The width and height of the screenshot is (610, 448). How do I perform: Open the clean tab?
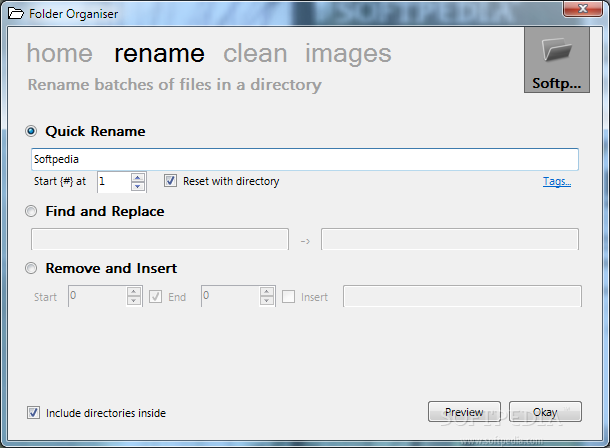pos(255,53)
